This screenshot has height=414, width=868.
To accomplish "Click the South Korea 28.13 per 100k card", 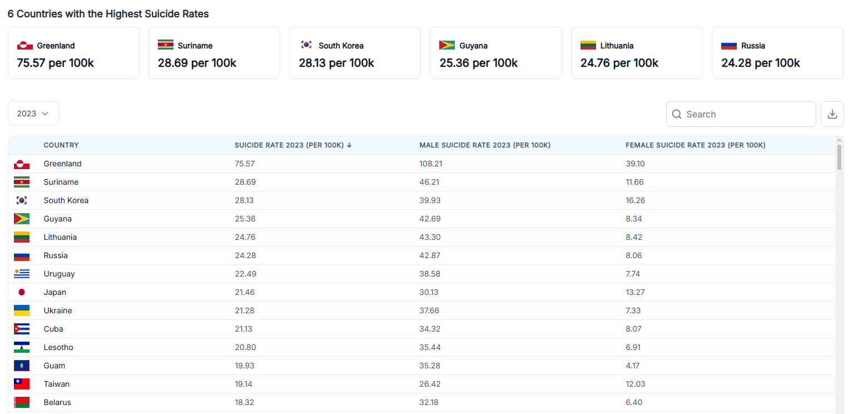I will (355, 53).
